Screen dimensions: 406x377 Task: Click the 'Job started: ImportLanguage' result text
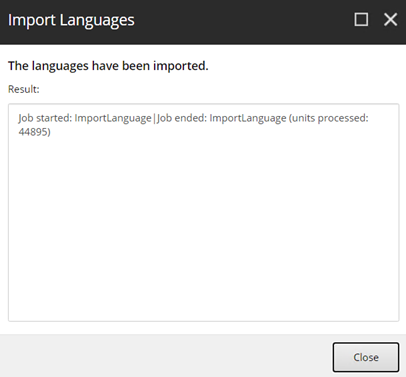pos(85,118)
